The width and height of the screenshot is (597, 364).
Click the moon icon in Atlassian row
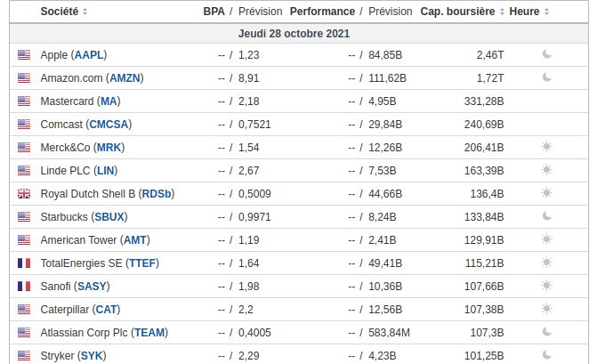click(x=546, y=332)
